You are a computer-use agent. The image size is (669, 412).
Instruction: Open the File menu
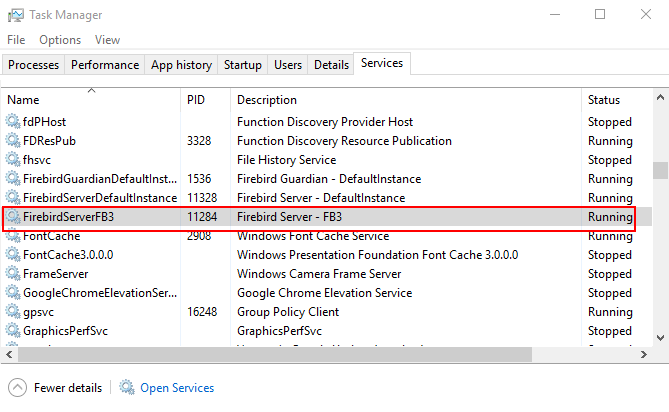pyautogui.click(x=16, y=40)
